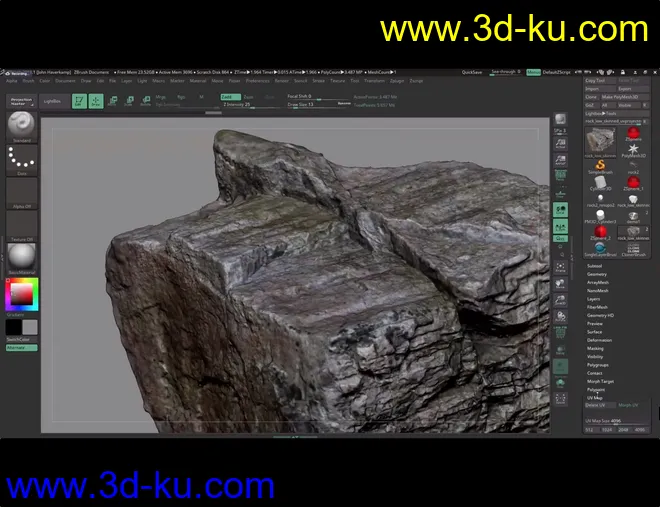The width and height of the screenshot is (660, 507).
Task: Select the Cylinder3D tool
Action: point(600,183)
